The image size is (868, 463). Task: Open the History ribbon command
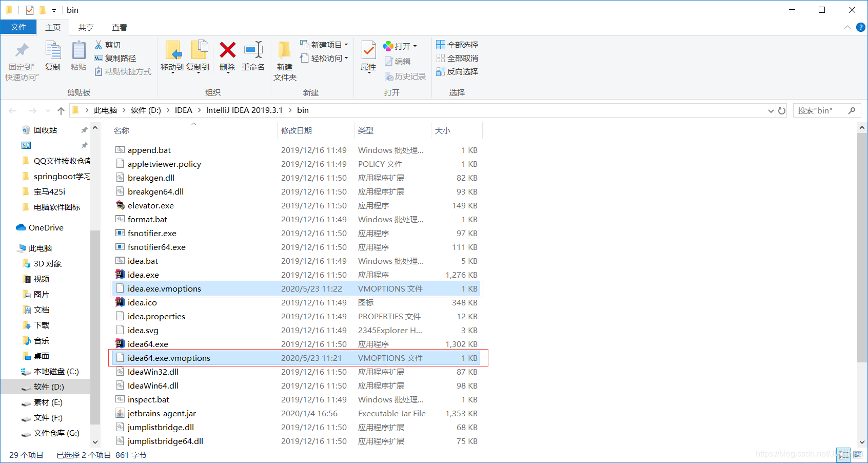click(x=405, y=76)
